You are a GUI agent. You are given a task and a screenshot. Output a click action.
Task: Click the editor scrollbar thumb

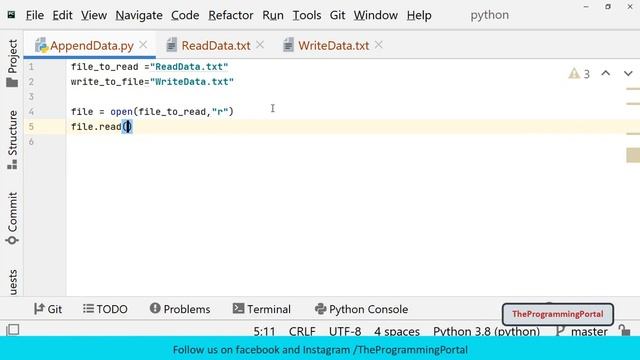633,156
